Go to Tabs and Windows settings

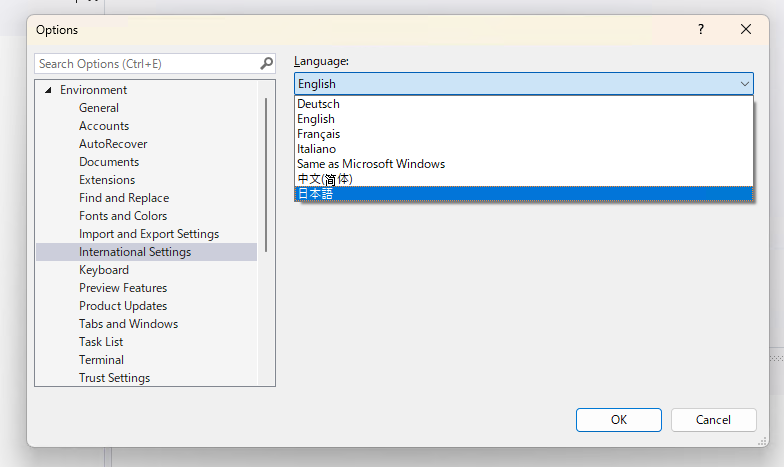coord(128,324)
